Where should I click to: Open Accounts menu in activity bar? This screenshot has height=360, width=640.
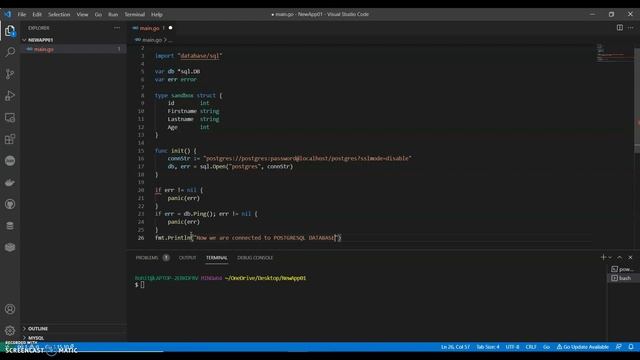click(10, 309)
